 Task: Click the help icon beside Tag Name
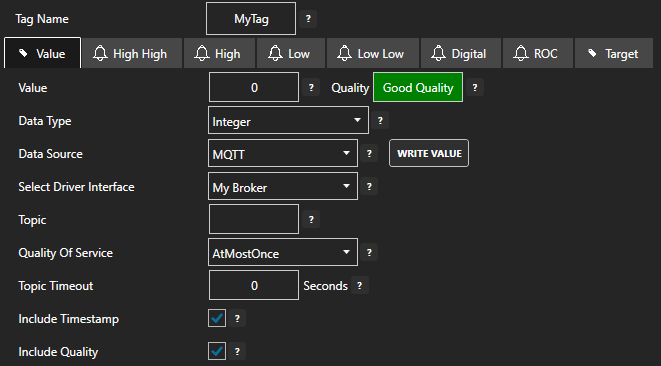(x=308, y=19)
